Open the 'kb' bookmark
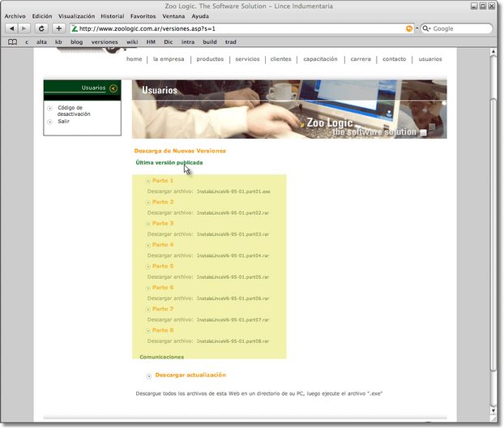 [58, 42]
